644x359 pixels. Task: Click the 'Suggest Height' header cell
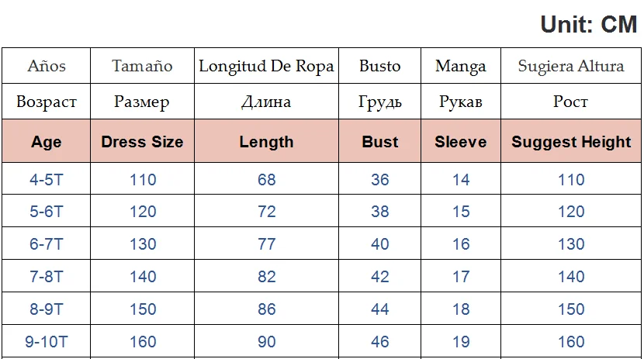point(571,142)
